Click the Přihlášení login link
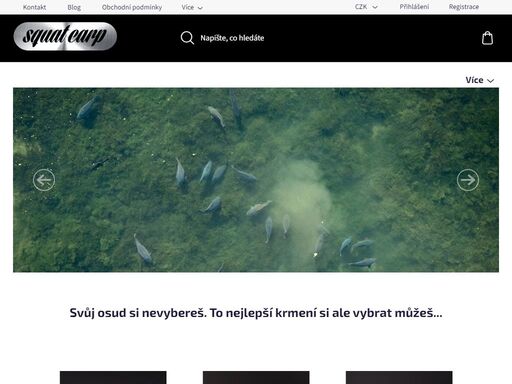Image resolution: width=512 pixels, height=384 pixels. [414, 7]
